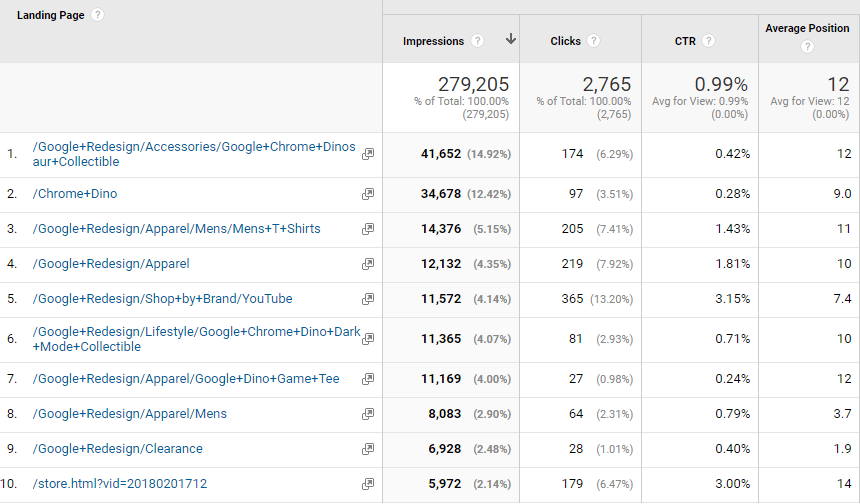This screenshot has height=504, width=860.
Task: Open help icon beside Clicks header
Action: 593,41
